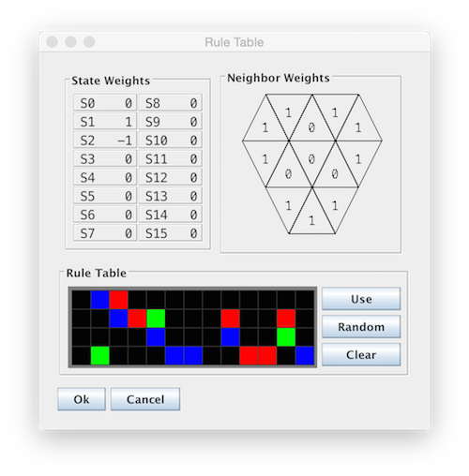Click the Use button
Screen dimensions: 469x476
[361, 299]
